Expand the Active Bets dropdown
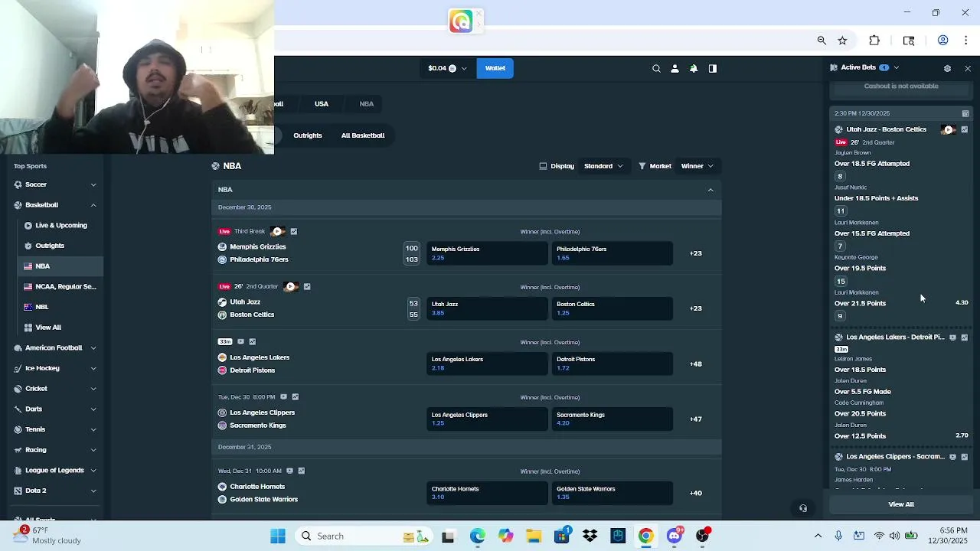 (x=896, y=67)
